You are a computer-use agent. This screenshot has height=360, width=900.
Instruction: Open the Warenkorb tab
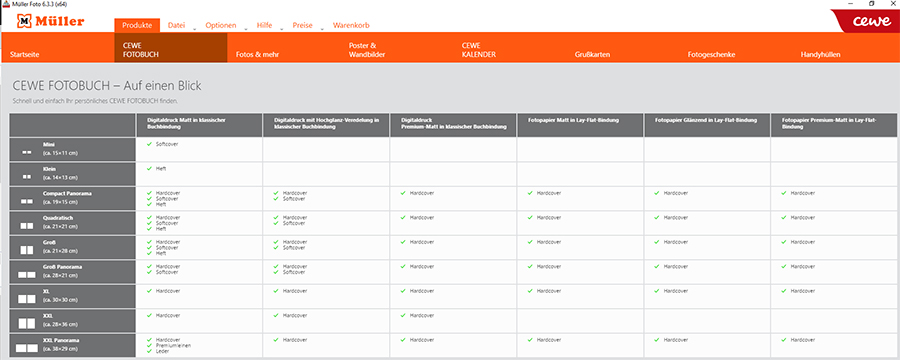click(351, 25)
